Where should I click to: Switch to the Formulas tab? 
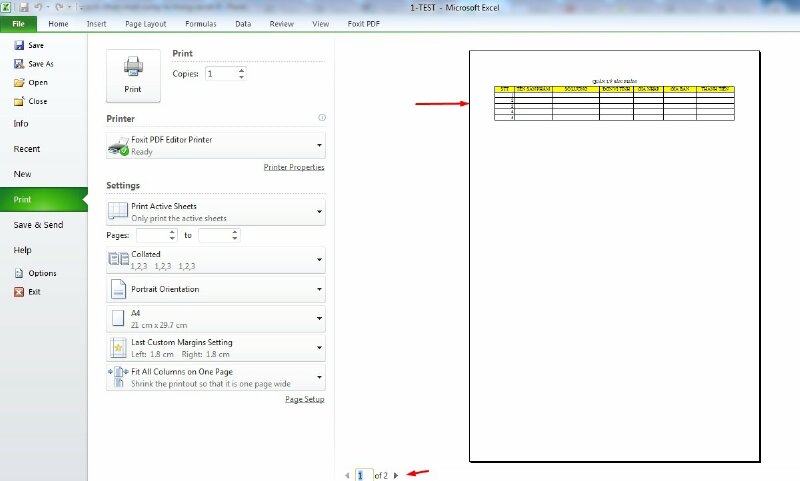point(201,24)
